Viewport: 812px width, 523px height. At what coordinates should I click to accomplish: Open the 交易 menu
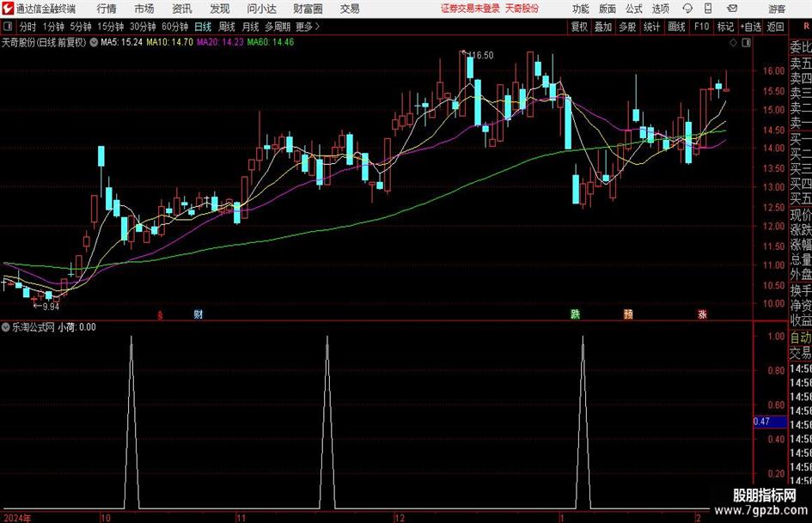tap(350, 9)
